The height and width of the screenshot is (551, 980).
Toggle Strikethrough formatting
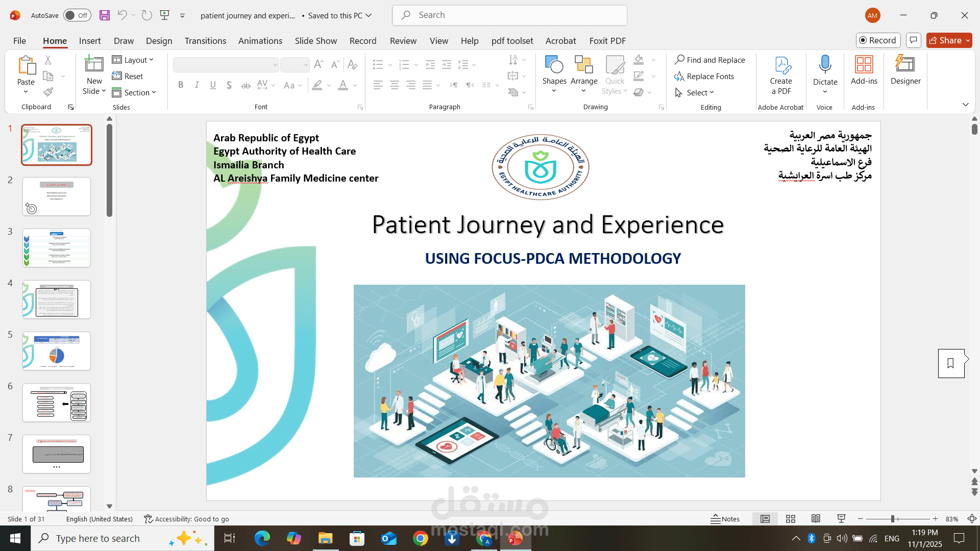click(246, 85)
